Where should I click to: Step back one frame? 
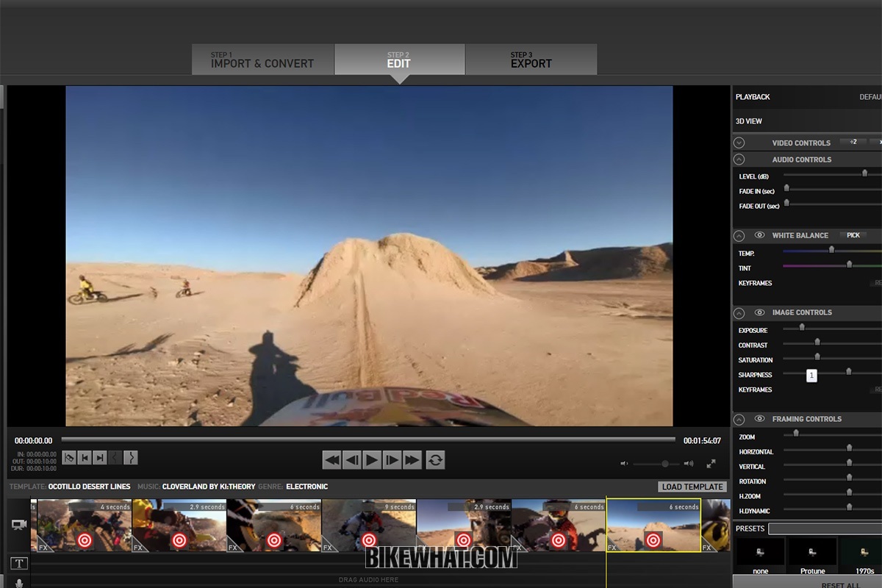click(x=352, y=460)
